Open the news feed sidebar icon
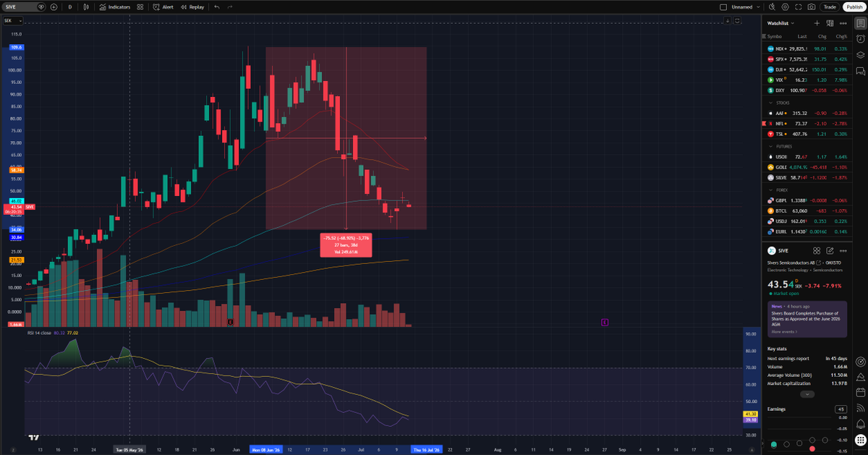 coord(860,409)
